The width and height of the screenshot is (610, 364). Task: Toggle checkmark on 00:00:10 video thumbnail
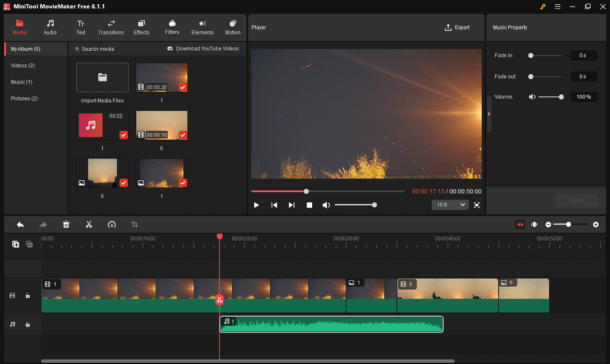click(183, 135)
